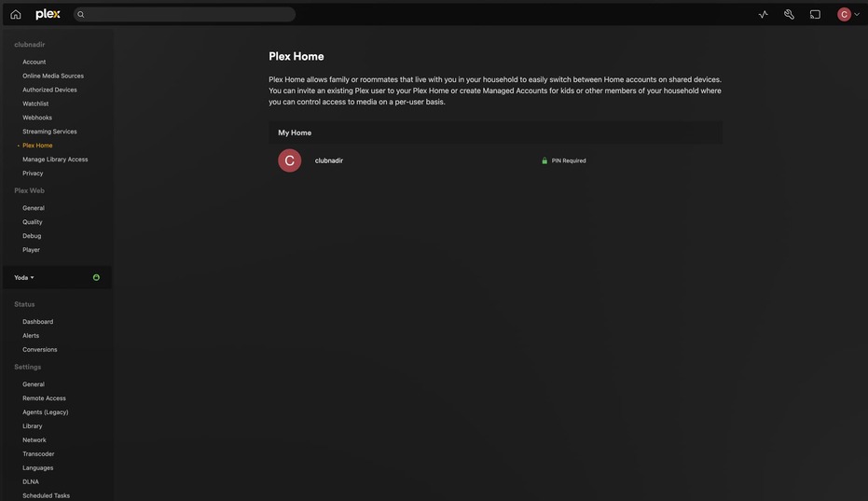Open Agents (Legacy) settings
868x501 pixels.
click(46, 411)
